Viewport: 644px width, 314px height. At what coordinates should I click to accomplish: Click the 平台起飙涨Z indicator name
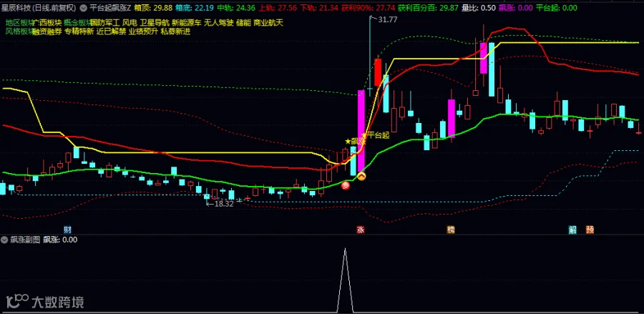click(x=110, y=8)
